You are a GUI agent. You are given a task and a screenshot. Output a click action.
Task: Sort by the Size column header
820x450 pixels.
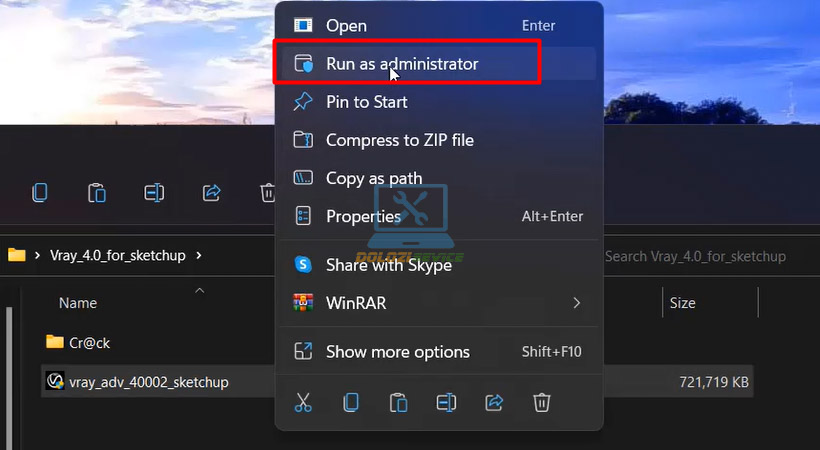click(x=682, y=303)
